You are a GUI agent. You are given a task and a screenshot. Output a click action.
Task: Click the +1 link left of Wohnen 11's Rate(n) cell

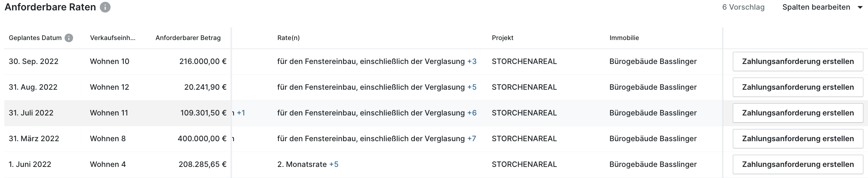tap(241, 113)
